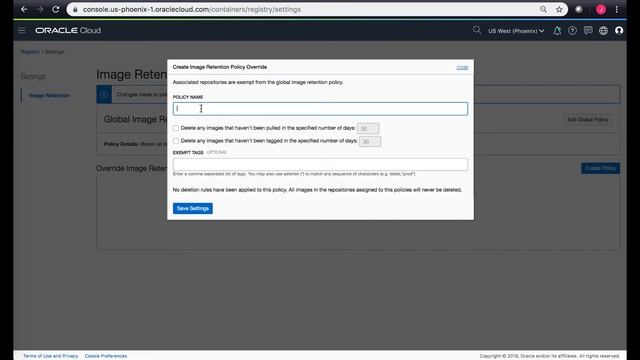Viewport: 640px width, 360px height.
Task: Close the Create Image Retention Policy dialog
Action: point(462,67)
